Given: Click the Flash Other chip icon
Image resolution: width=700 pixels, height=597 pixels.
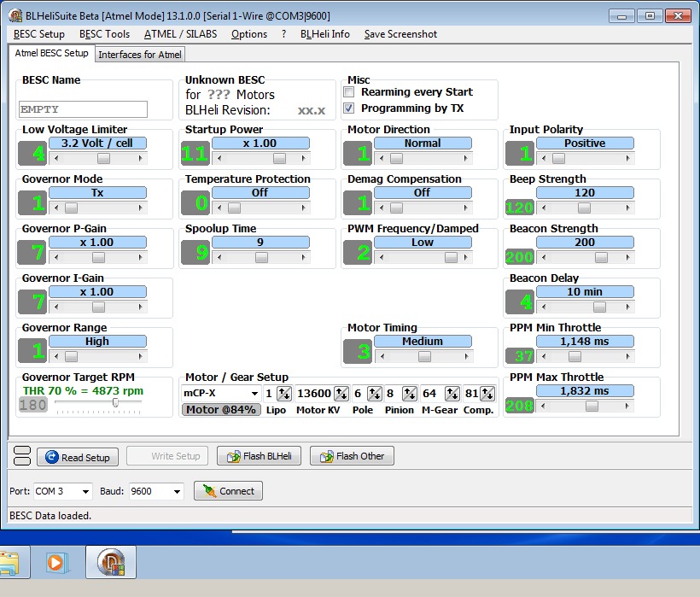Looking at the screenshot, I should coord(326,456).
